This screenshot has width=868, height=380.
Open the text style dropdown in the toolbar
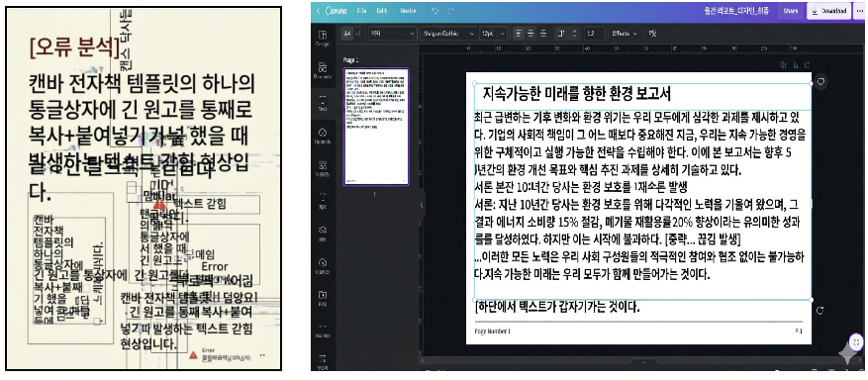tap(392, 34)
